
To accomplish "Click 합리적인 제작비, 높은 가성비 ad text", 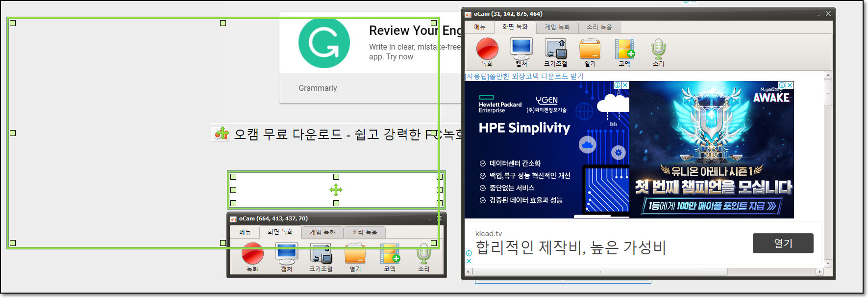I will pos(571,247).
